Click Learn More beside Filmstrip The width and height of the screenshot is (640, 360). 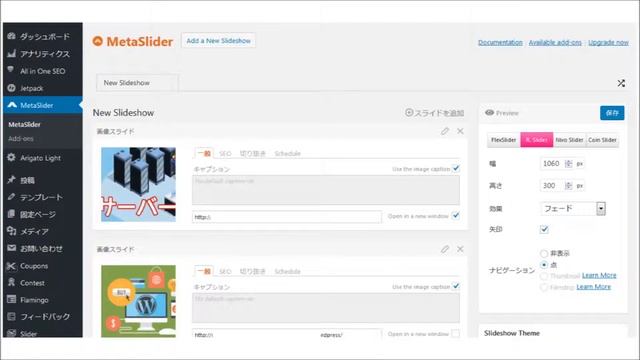click(x=593, y=287)
